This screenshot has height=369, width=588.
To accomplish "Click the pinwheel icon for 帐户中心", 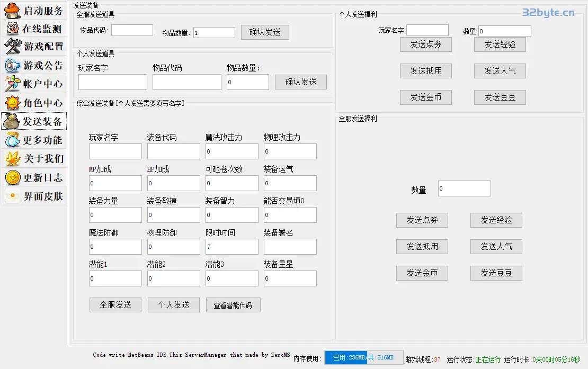I will click(12, 84).
